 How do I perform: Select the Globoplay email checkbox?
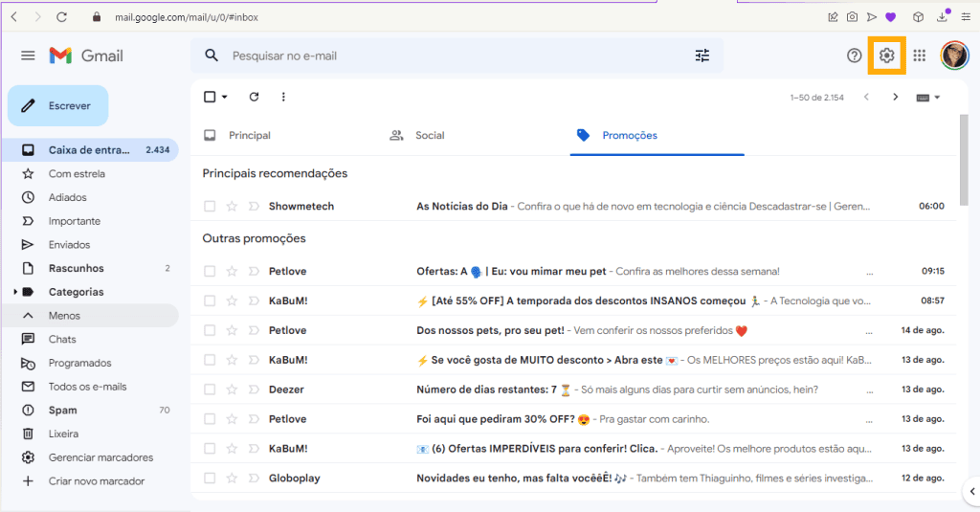click(x=210, y=479)
